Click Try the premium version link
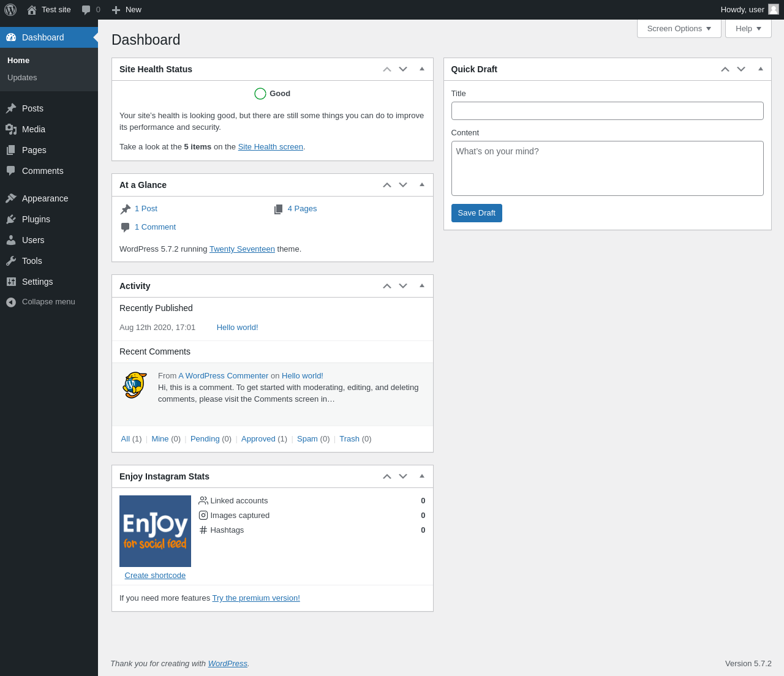 point(256,598)
